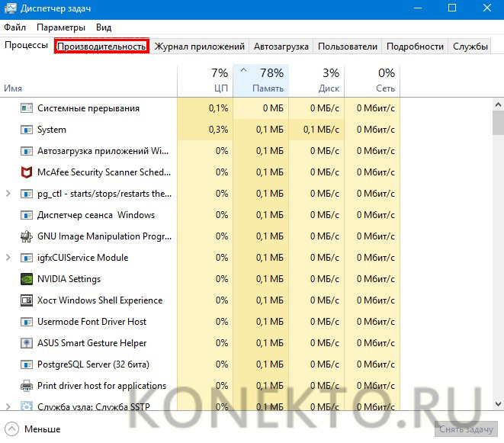Screen dimensions: 504x443
Task: Open the Подробности tab
Action: point(415,47)
